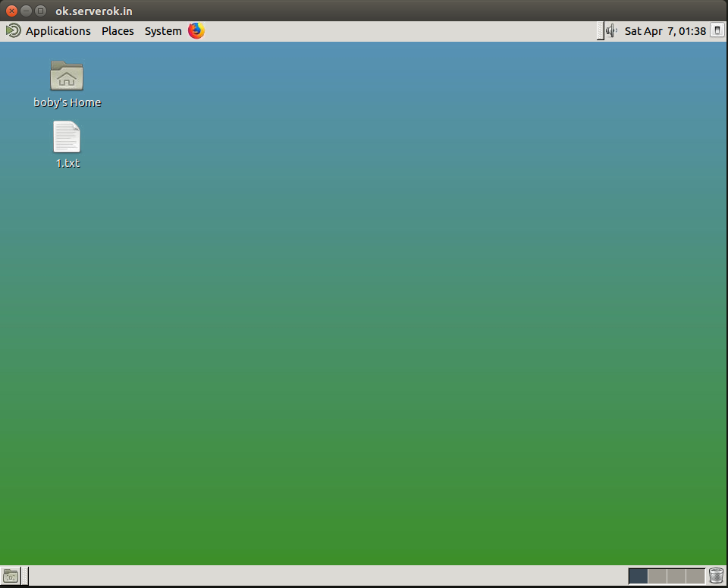Open the System menu
The height and width of the screenshot is (588, 728).
coord(163,31)
